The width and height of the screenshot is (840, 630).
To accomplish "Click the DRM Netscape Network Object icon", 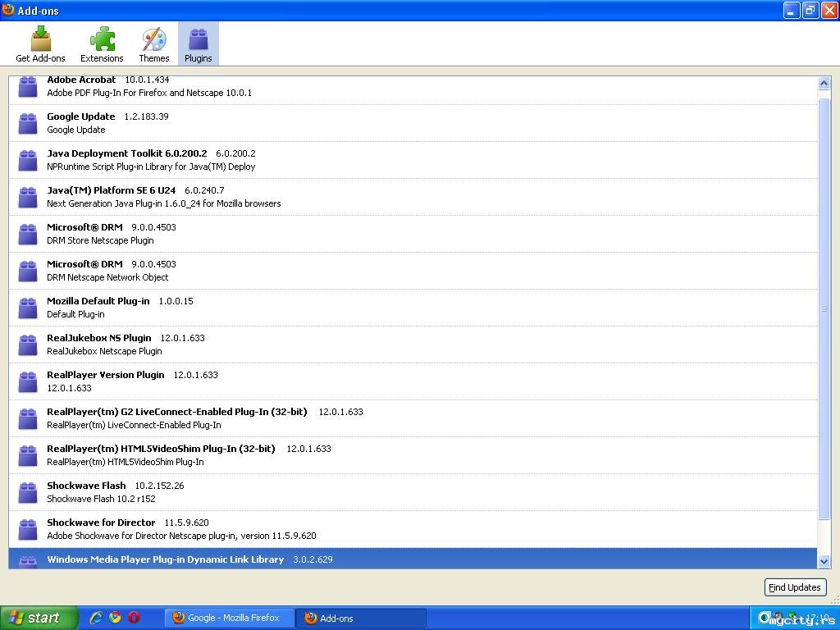I will 28,271.
